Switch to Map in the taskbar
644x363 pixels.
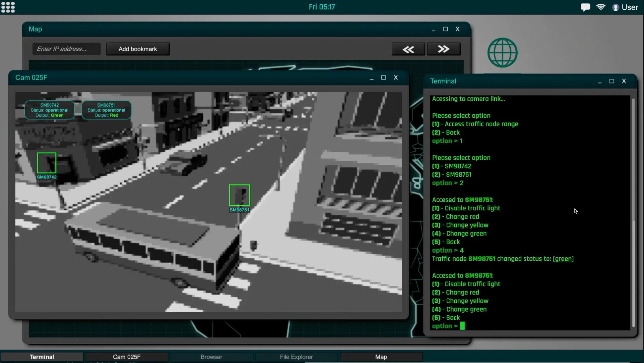click(381, 357)
